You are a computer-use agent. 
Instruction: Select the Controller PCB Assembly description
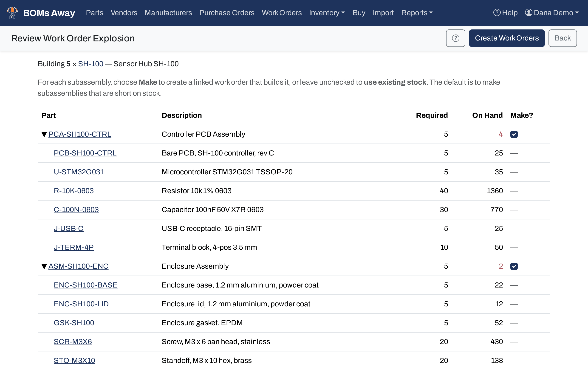pyautogui.click(x=203, y=134)
